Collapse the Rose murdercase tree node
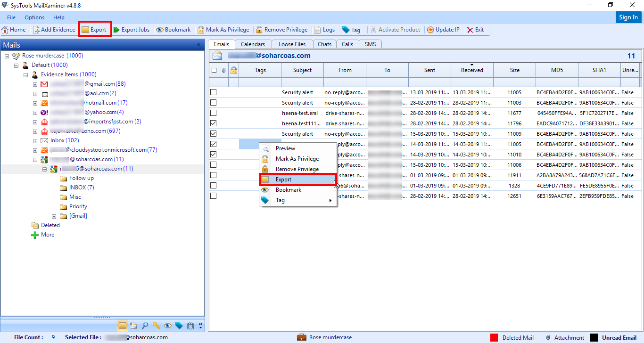 pyautogui.click(x=7, y=56)
